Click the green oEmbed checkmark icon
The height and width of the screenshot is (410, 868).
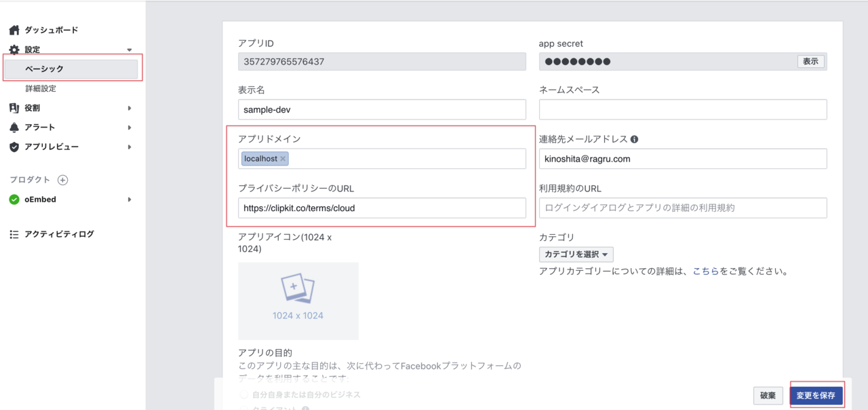[x=14, y=200]
